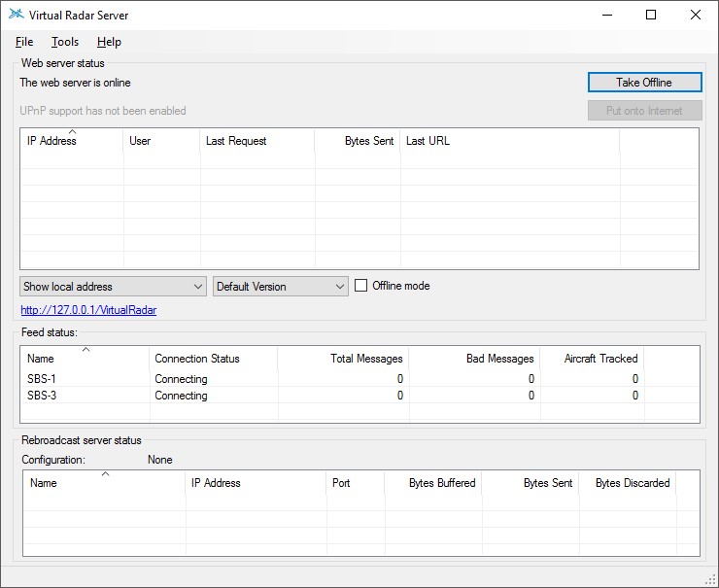Open the Help menu
Viewport: 719px width, 588px height.
click(x=109, y=42)
